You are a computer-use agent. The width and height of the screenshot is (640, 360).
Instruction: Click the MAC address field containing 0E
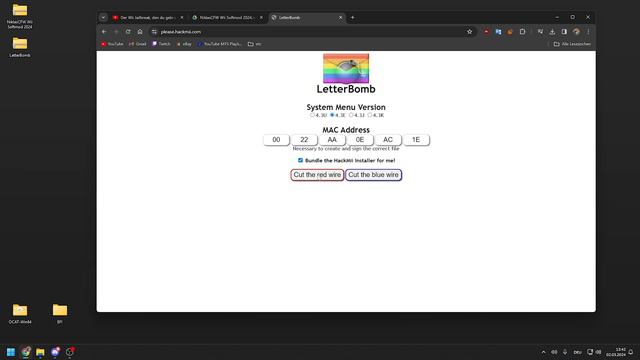pyautogui.click(x=360, y=140)
